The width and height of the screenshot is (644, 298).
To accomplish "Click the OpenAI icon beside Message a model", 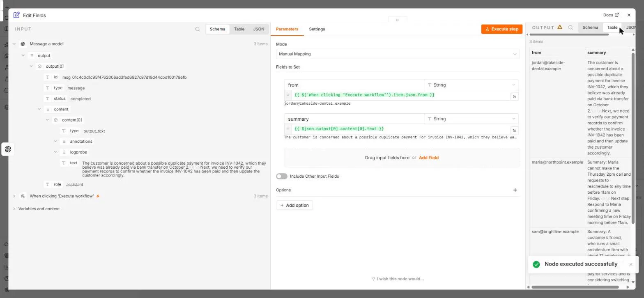I will (23, 44).
